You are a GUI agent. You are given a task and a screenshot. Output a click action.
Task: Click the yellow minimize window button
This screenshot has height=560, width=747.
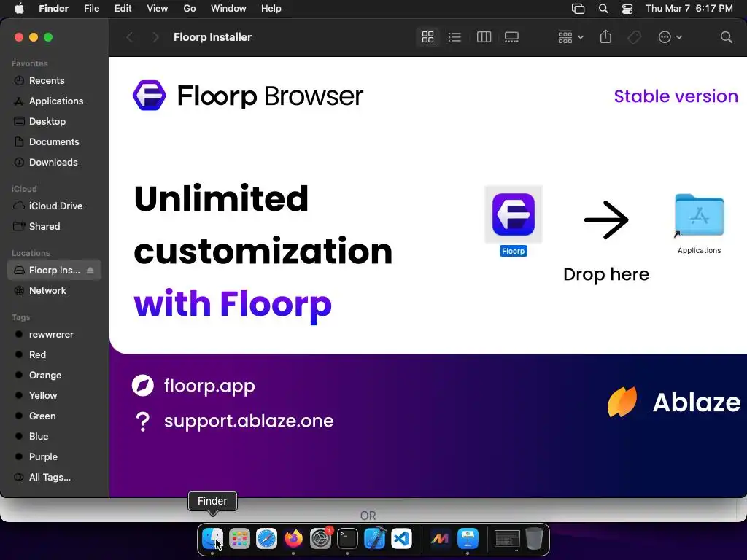pyautogui.click(x=34, y=37)
